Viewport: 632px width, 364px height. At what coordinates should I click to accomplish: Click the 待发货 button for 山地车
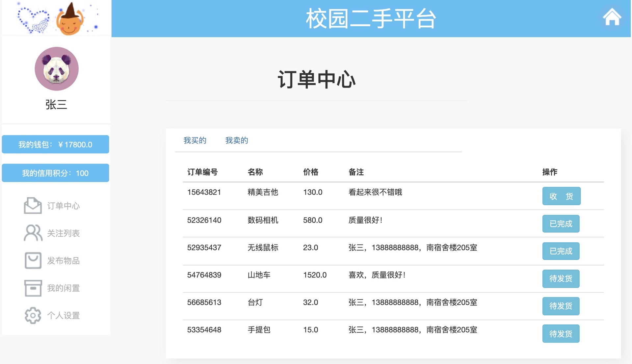point(561,279)
